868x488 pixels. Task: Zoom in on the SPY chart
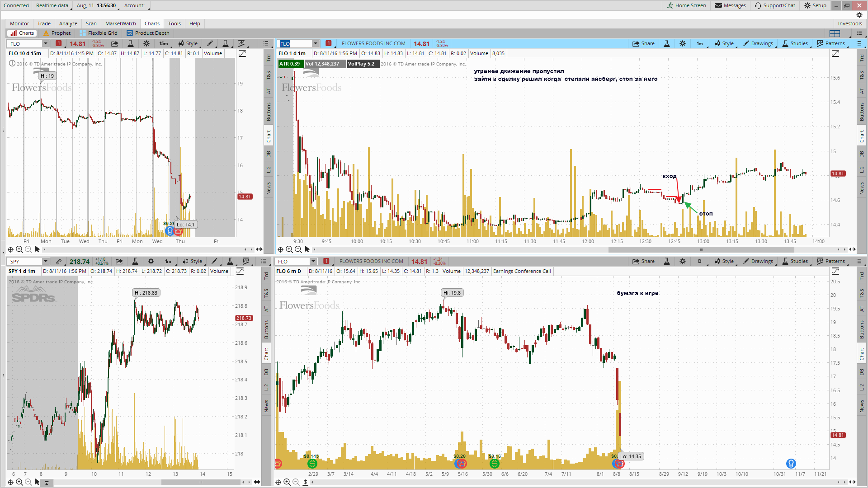click(x=19, y=483)
